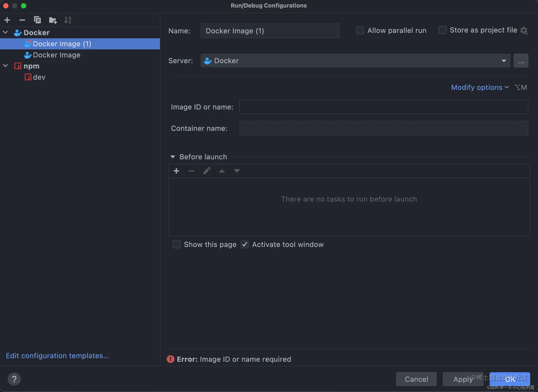Click the Image ID or name field
Screen dimensions: 538x392
(384, 107)
